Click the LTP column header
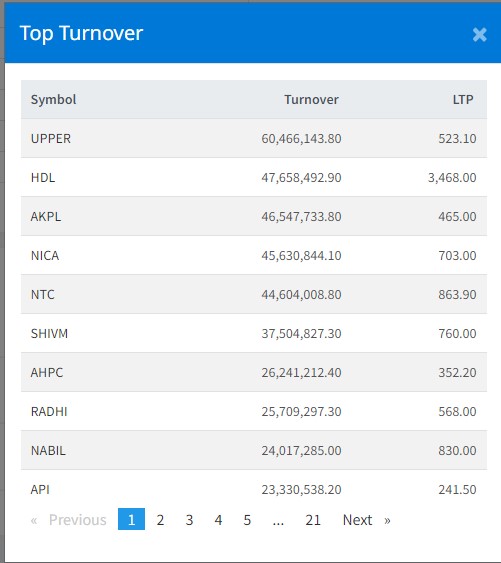Screen dimensions: 501x563 click(463, 99)
